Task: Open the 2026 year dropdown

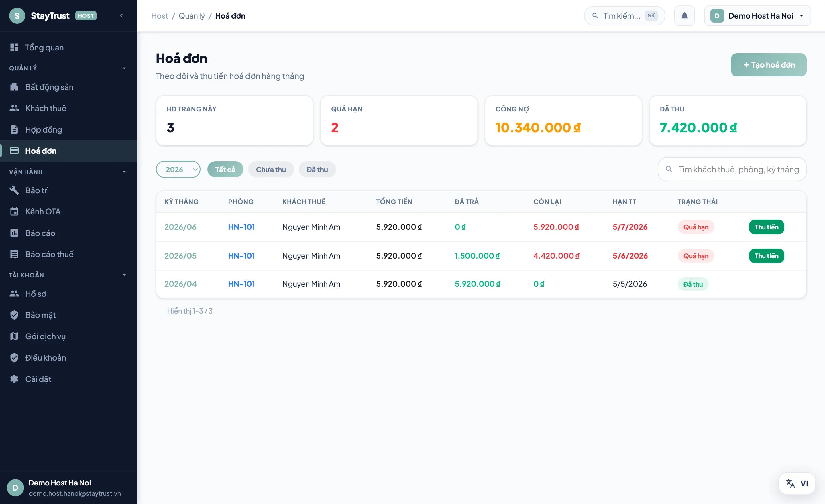Action: [x=178, y=169]
